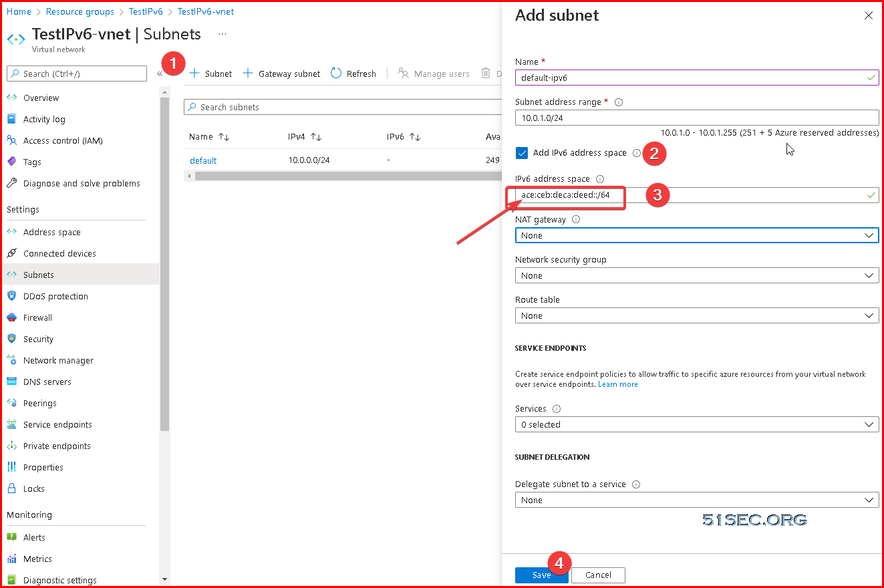This screenshot has height=588, width=884.
Task: Click info icon beside Services label
Action: pyautogui.click(x=557, y=409)
